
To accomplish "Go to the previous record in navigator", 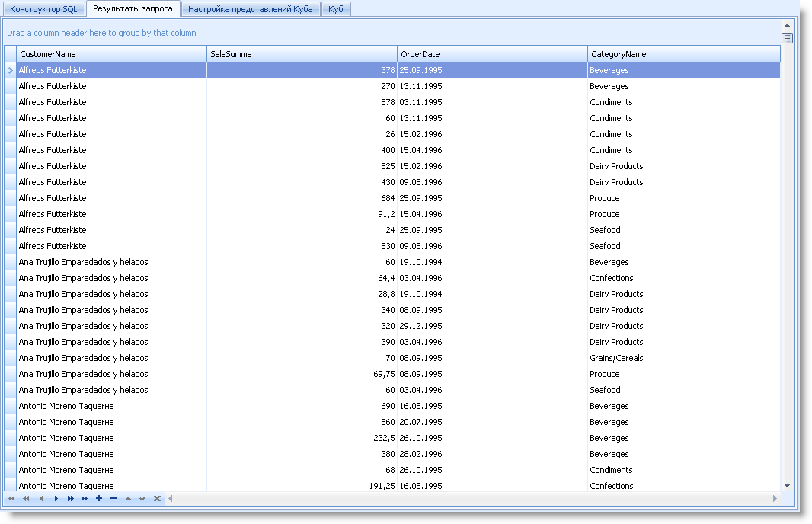I will click(x=40, y=499).
